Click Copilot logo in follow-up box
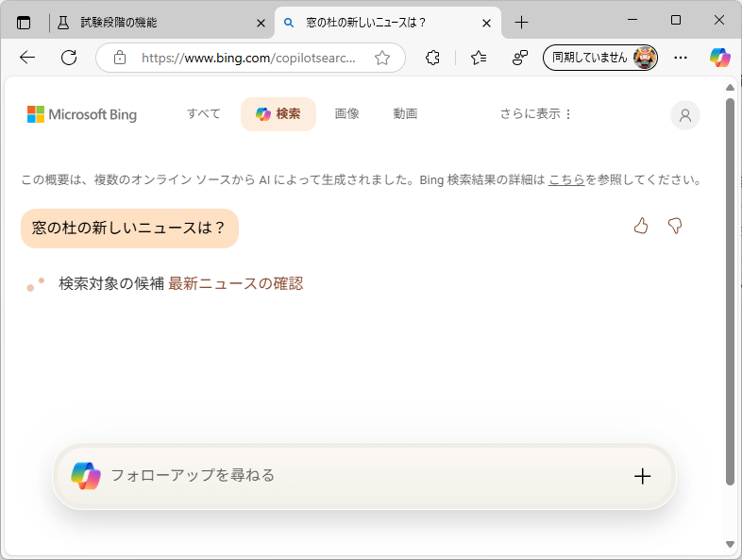The height and width of the screenshot is (560, 742). (x=86, y=476)
